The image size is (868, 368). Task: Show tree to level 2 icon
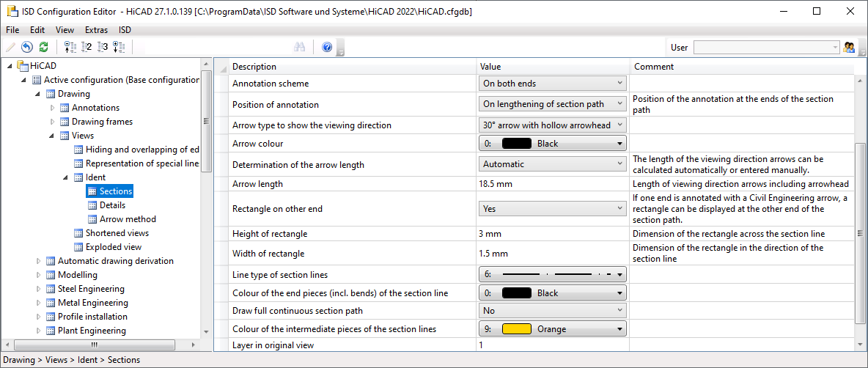(x=86, y=47)
